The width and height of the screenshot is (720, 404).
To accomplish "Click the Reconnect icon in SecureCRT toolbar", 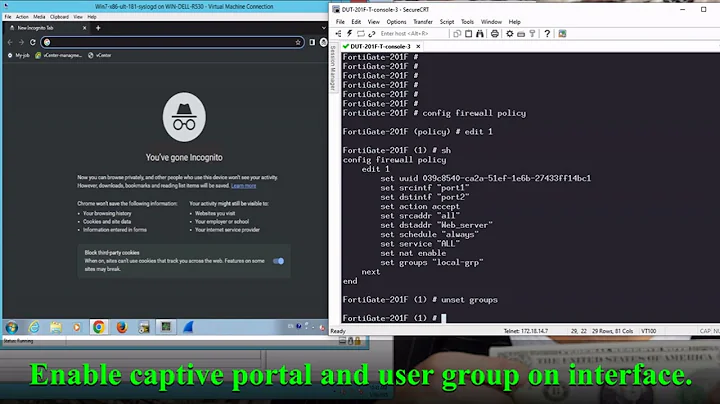I will (x=360, y=34).
